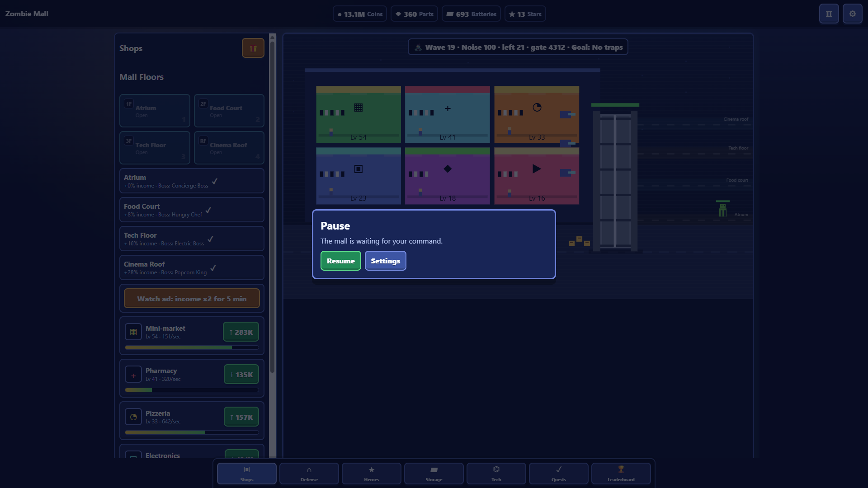Click the 360 Parts counter

point(414,14)
